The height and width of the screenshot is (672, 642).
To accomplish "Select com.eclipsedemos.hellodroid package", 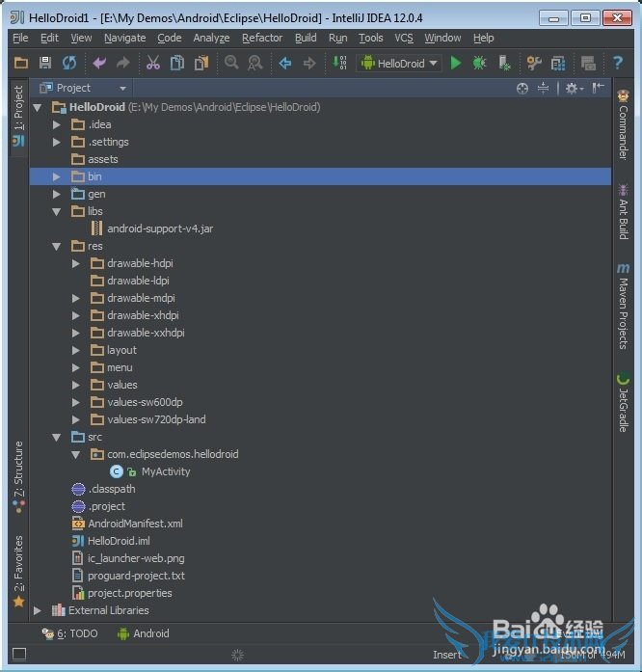I will [x=173, y=454].
